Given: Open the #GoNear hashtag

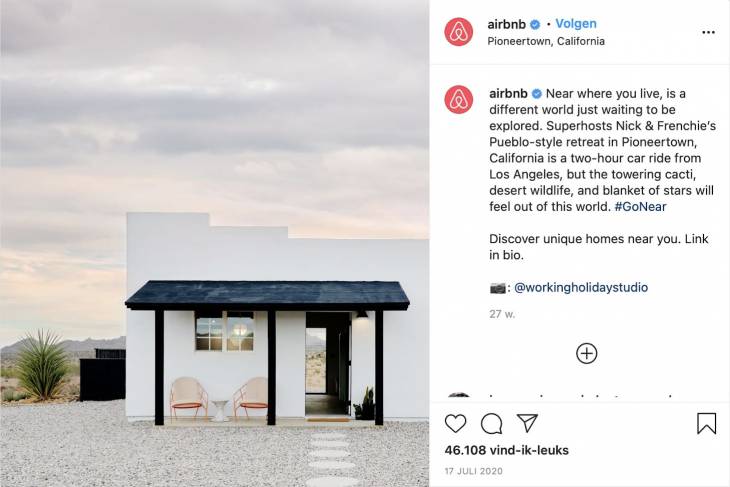Looking at the screenshot, I should pyautogui.click(x=640, y=206).
